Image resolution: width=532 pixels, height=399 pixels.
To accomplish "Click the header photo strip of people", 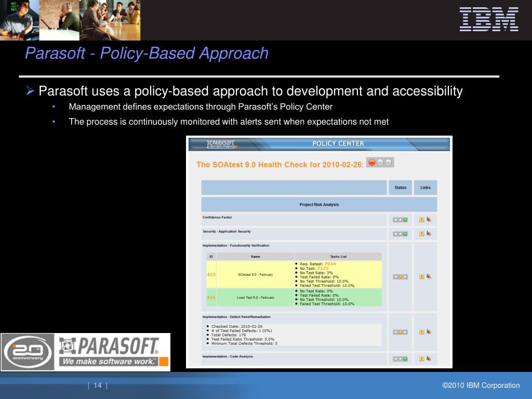I will pos(70,20).
